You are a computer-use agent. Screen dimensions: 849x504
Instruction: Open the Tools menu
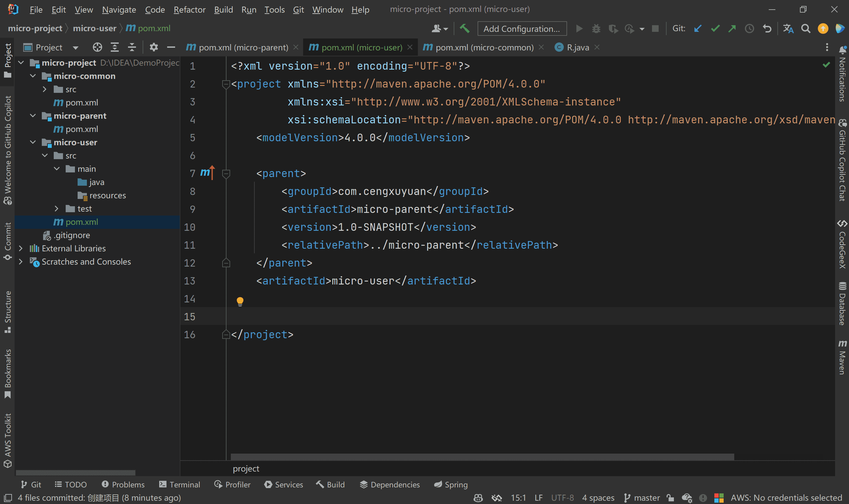click(x=274, y=10)
